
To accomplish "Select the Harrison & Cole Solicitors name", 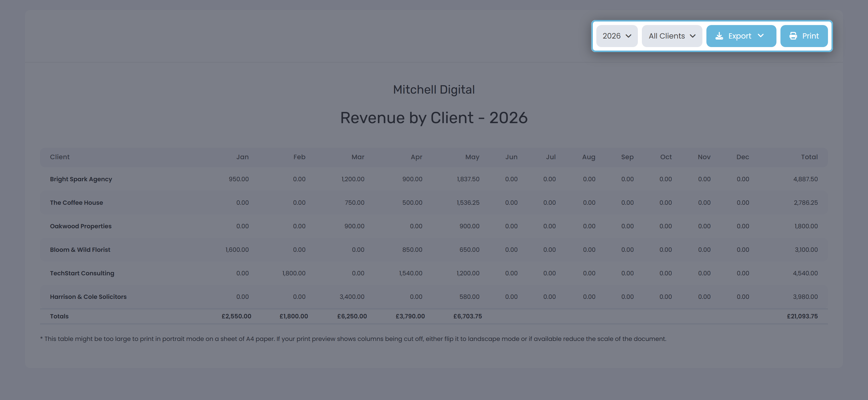I will tap(88, 297).
